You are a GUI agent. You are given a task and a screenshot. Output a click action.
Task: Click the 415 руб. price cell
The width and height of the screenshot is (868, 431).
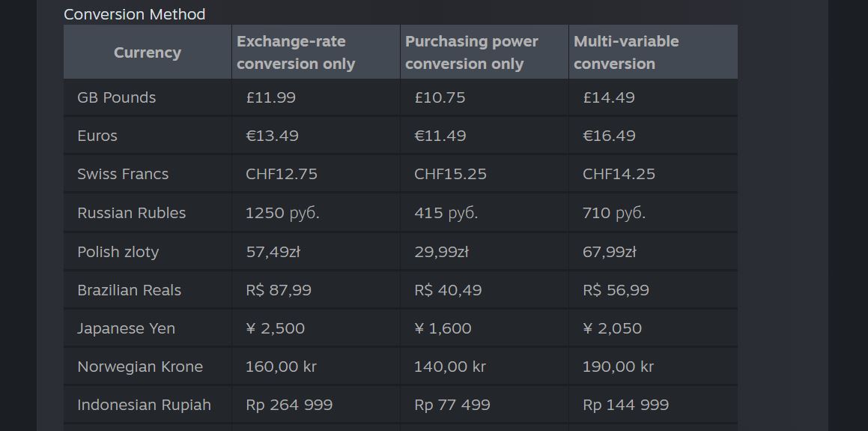click(x=446, y=213)
